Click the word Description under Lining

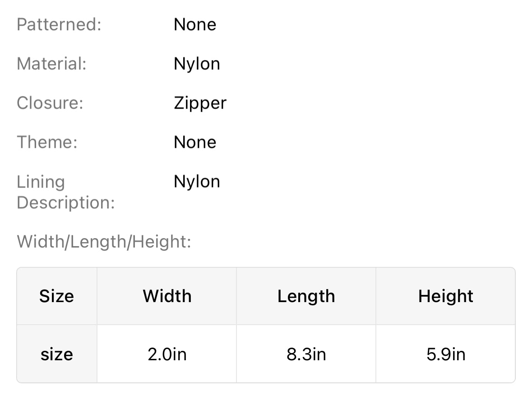pos(66,202)
